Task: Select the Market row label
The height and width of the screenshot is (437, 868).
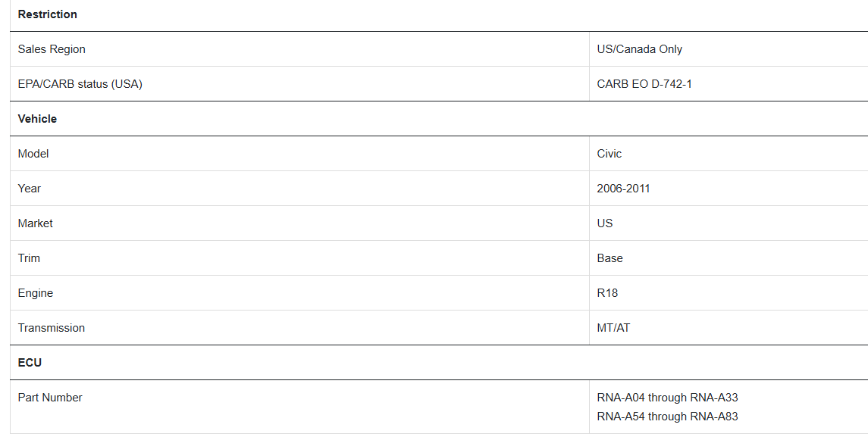Action: click(35, 223)
